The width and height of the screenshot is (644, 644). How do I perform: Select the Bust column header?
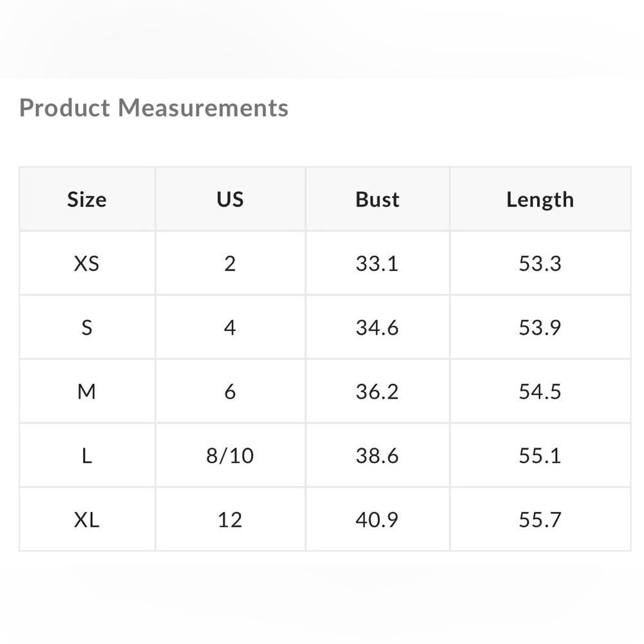(377, 199)
